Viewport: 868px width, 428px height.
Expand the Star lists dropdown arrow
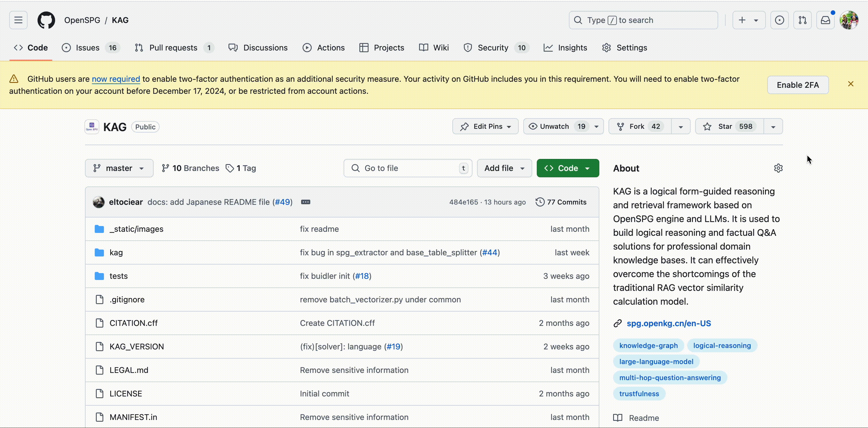tap(773, 127)
